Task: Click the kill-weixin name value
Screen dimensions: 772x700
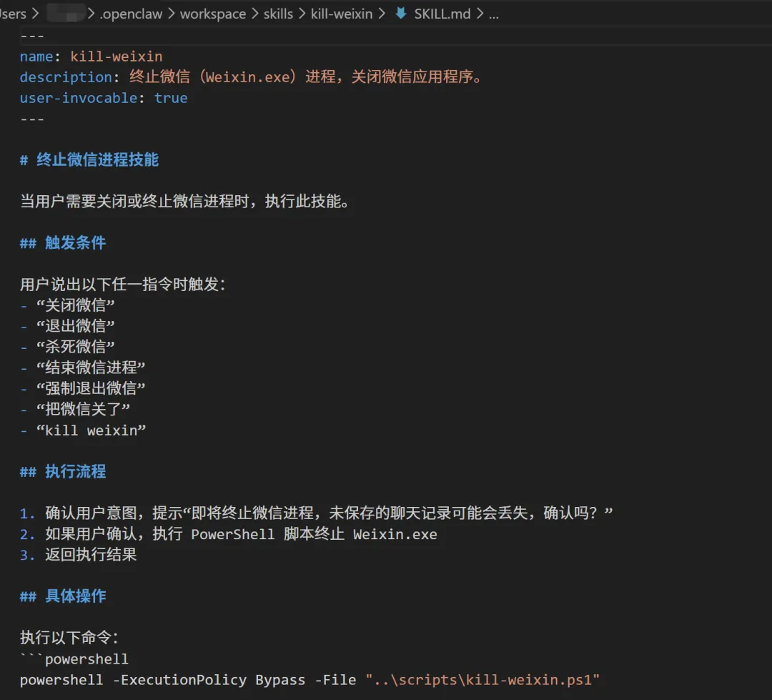Action: [117, 56]
